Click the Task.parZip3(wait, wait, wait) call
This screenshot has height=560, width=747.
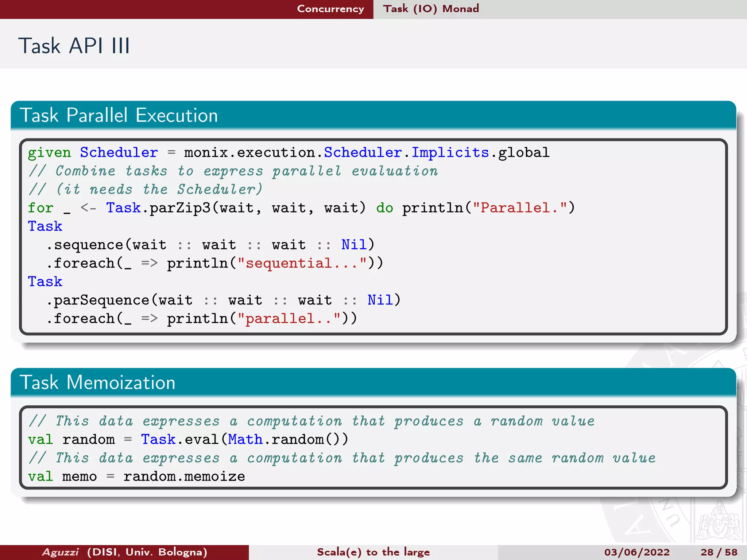(x=236, y=208)
